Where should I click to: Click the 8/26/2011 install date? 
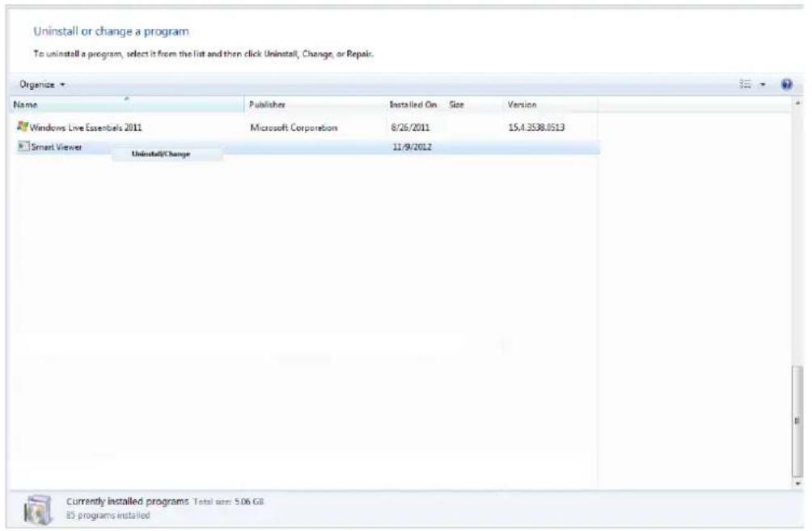[x=410, y=127]
